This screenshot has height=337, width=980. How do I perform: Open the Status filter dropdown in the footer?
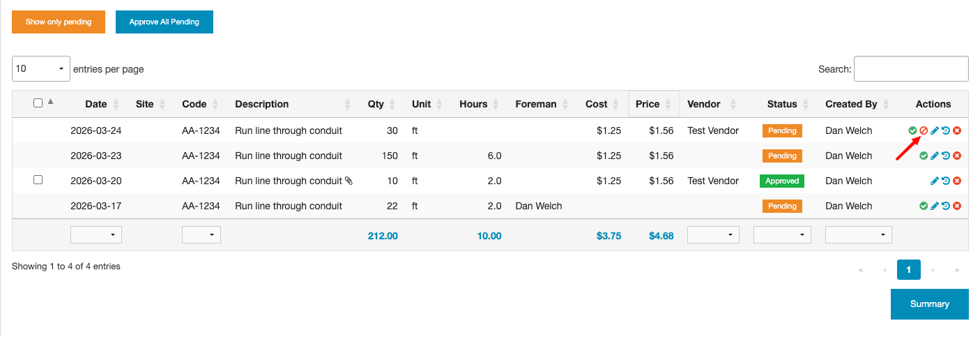tap(782, 235)
